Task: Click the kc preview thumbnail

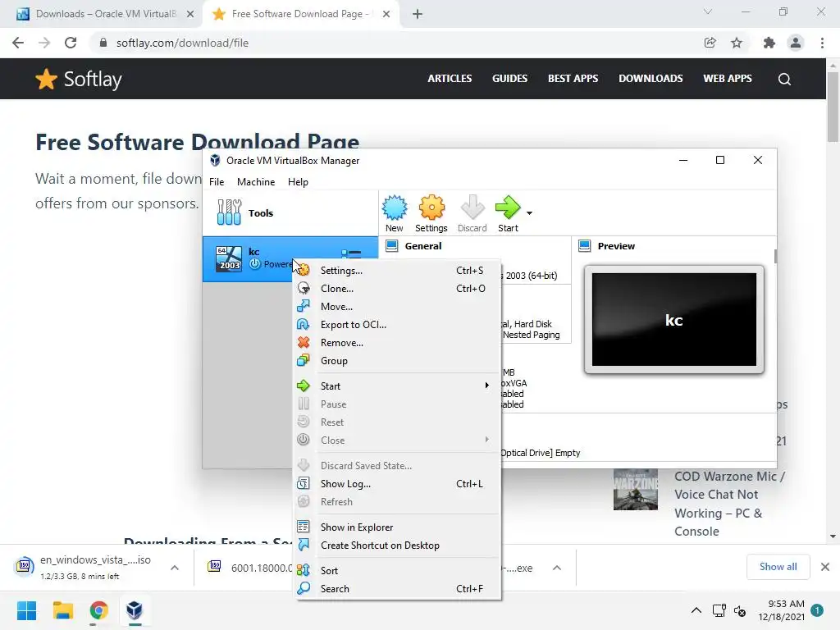Action: coord(674,320)
